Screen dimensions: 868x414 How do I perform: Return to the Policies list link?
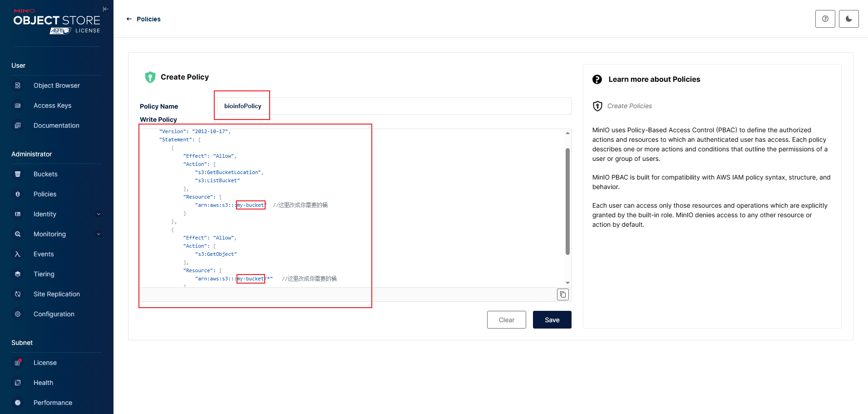(148, 19)
